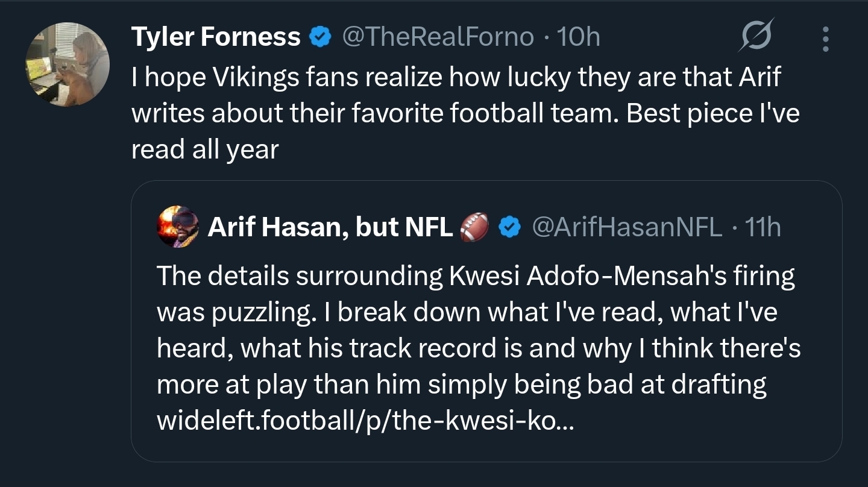Screen dimensions: 868x487
Task: Click "read all year" last line of tweet
Action: click(x=205, y=149)
